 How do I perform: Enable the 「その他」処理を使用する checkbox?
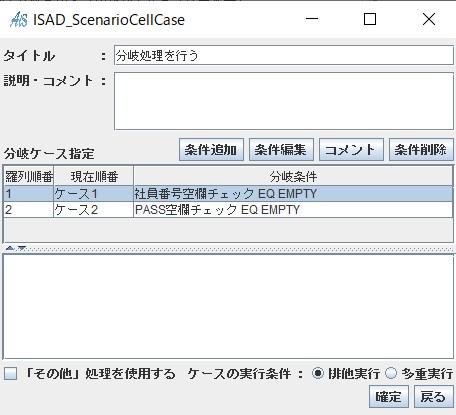pyautogui.click(x=11, y=374)
